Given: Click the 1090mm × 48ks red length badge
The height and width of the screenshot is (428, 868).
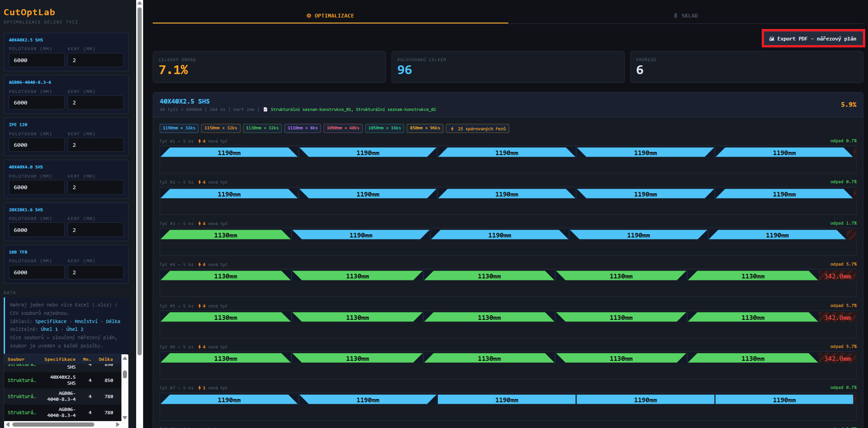Looking at the screenshot, I should coord(343,128).
